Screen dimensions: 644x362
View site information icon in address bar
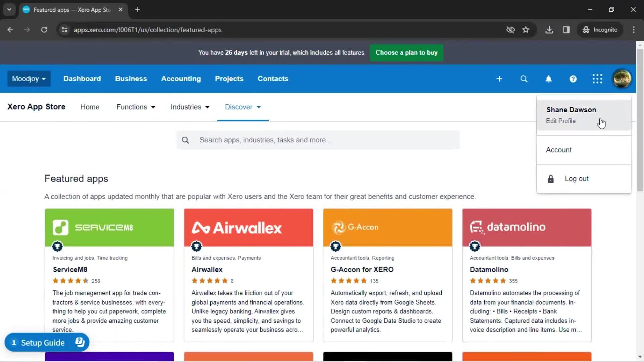(64, 30)
